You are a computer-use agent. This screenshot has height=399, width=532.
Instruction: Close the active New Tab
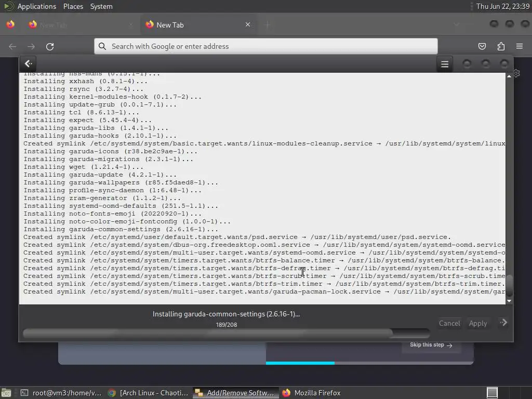(248, 24)
